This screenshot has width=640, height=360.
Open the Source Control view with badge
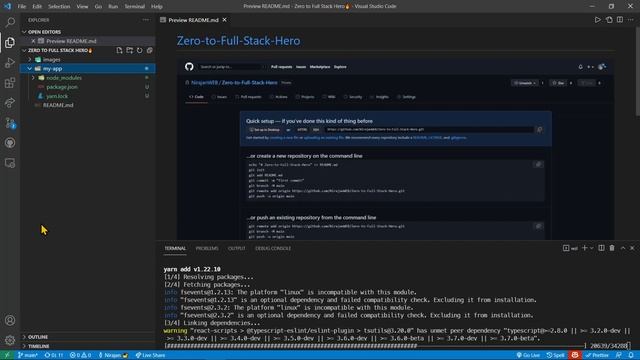tap(10, 123)
